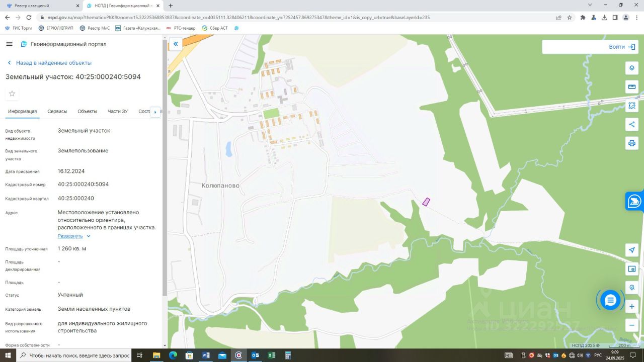
Task: Toggle the browser side panel
Action: (615, 17)
